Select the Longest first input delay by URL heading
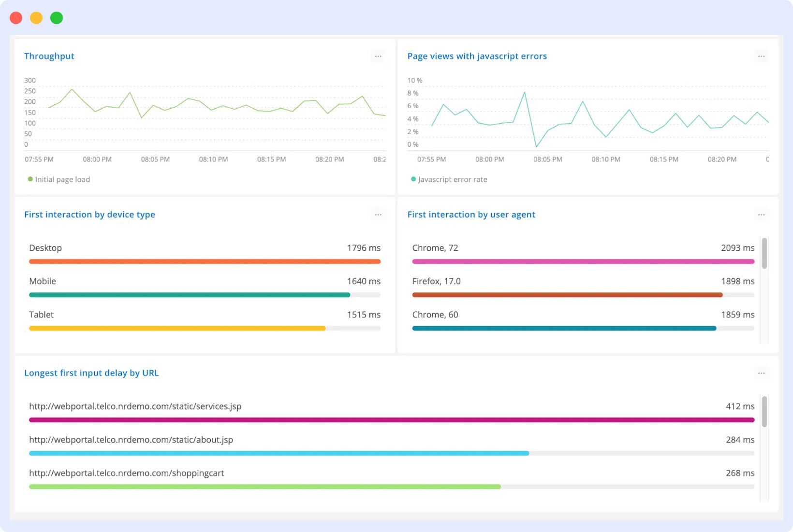Screen dimensions: 793x532 [91, 373]
